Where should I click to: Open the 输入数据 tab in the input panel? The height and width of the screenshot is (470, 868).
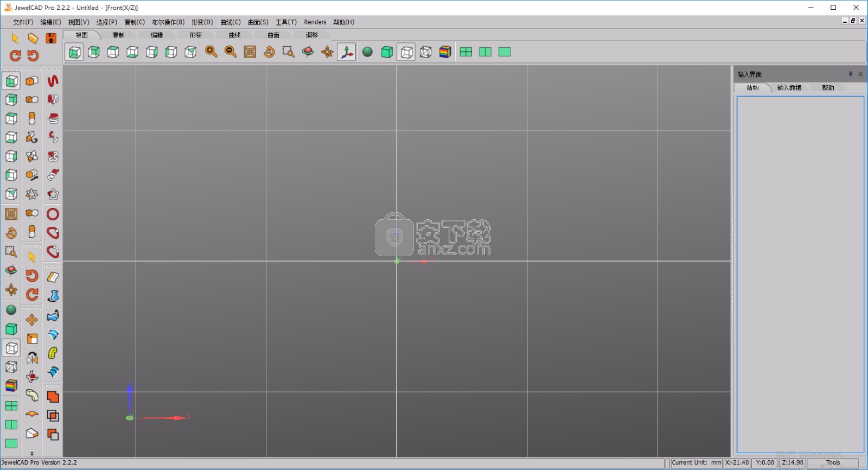pyautogui.click(x=789, y=88)
